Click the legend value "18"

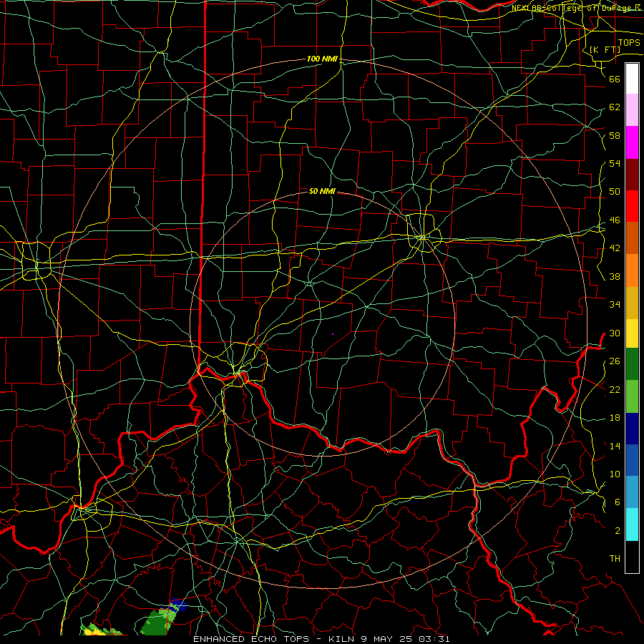pyautogui.click(x=615, y=418)
